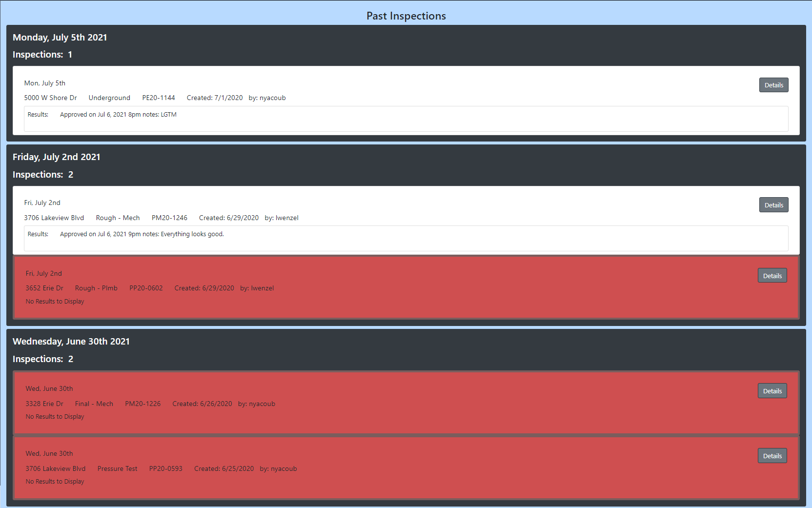
Task: Click permit number PP20-0602
Action: pos(146,288)
